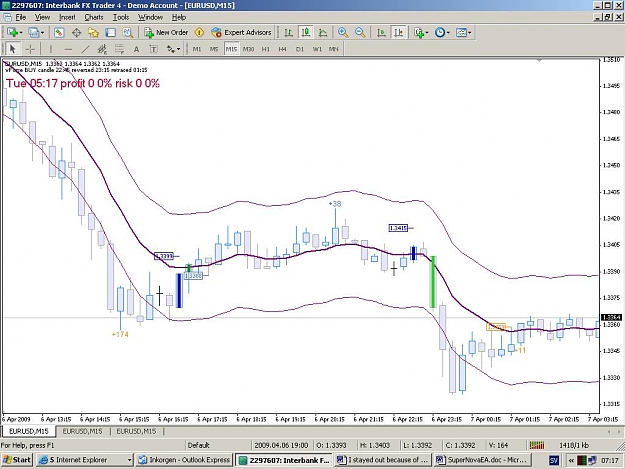This screenshot has width=625, height=469.
Task: Open the Indicators list dropdown
Action: 421,32
